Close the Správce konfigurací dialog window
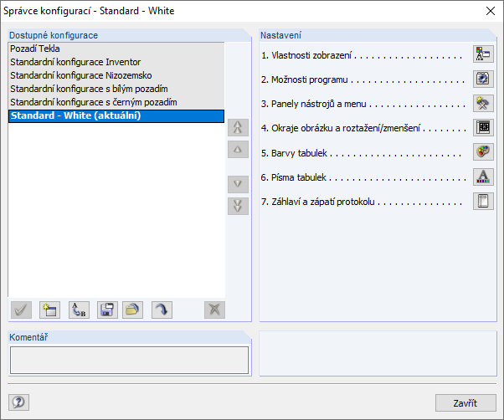This screenshot has height=420, width=504. tap(491, 11)
